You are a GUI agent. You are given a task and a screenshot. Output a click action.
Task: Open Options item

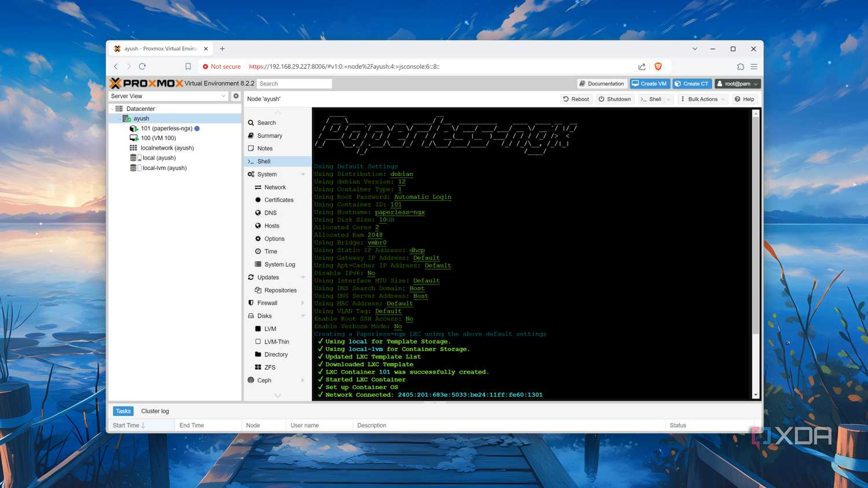coord(278,239)
